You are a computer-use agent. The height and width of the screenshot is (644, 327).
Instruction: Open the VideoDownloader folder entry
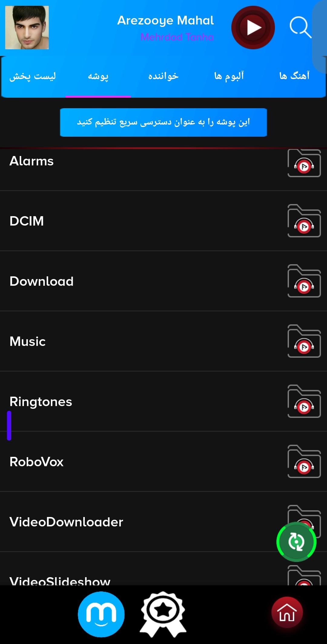pyautogui.click(x=163, y=522)
